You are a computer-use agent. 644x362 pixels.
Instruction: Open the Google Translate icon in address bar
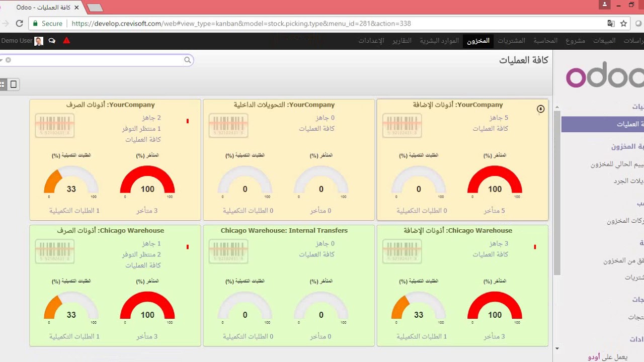click(611, 23)
